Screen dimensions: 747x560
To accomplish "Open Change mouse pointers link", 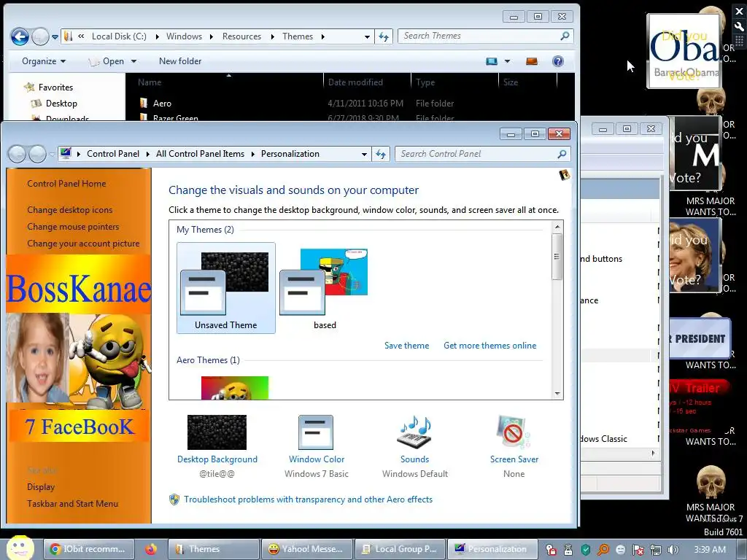I will click(73, 227).
